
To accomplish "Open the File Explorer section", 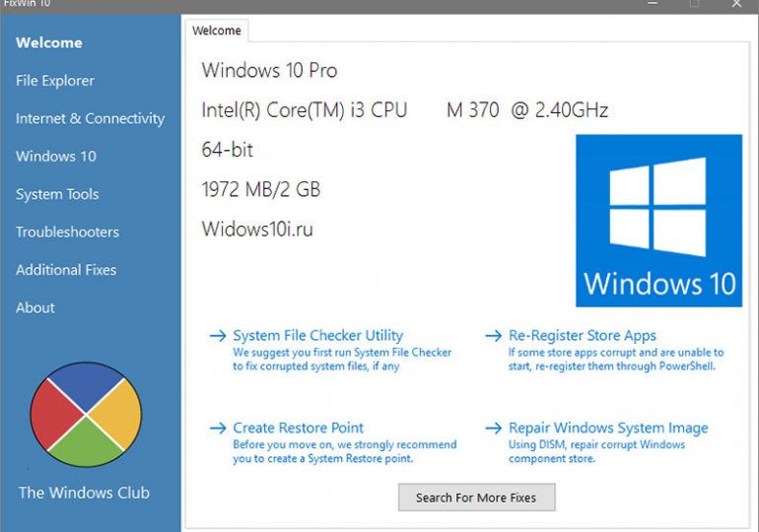I will (55, 81).
